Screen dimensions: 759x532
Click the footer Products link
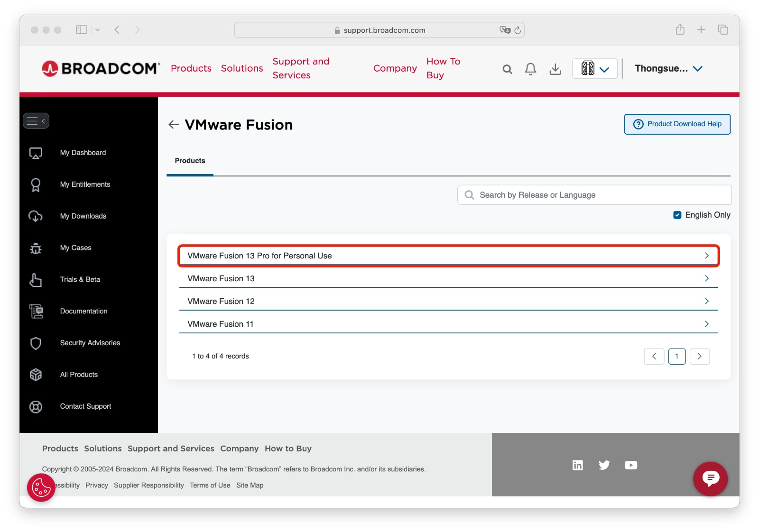(x=60, y=449)
